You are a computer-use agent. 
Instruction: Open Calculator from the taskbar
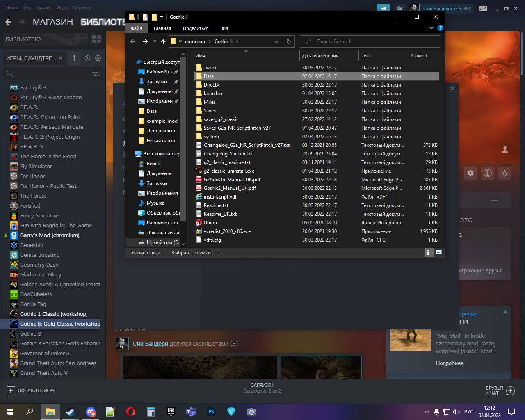click(151, 412)
